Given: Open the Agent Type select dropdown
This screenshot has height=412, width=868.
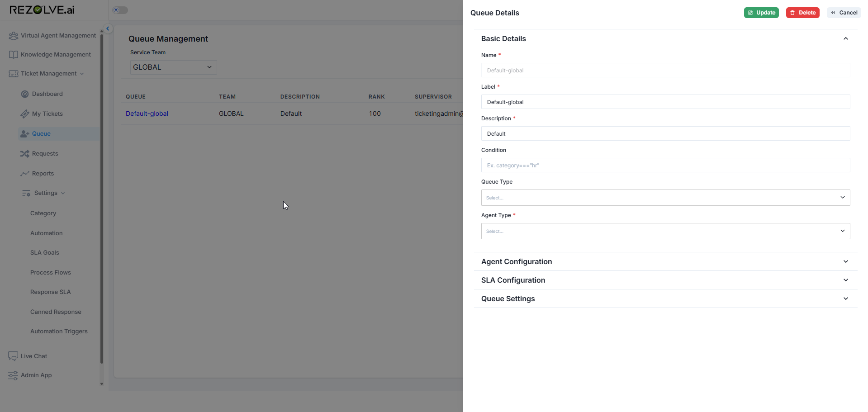Looking at the screenshot, I should (665, 231).
